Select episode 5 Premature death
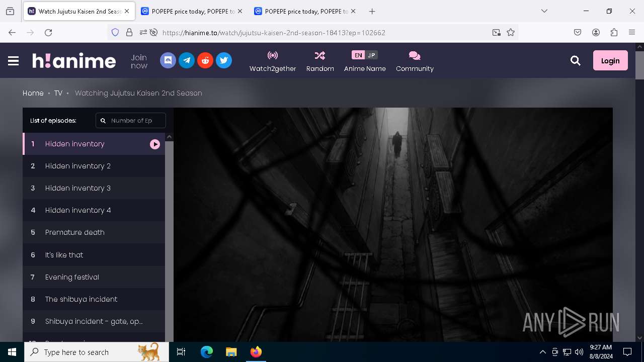The image size is (644, 362). [94, 232]
